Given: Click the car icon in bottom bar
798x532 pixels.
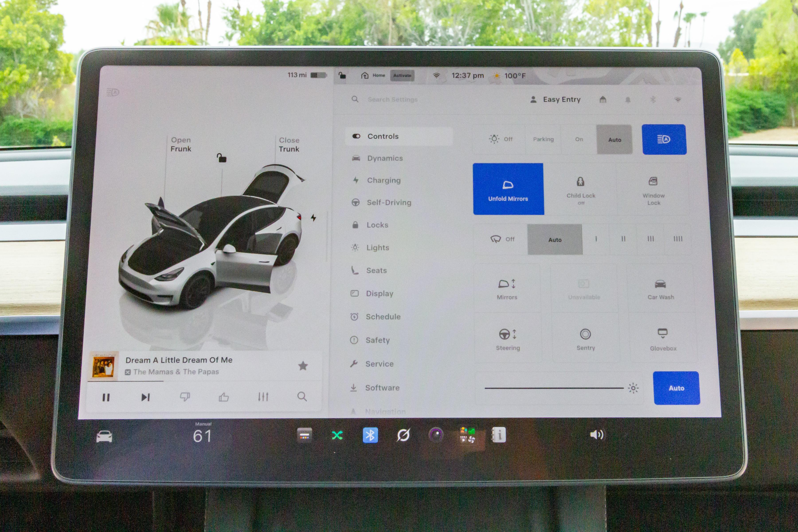Looking at the screenshot, I should 104,436.
